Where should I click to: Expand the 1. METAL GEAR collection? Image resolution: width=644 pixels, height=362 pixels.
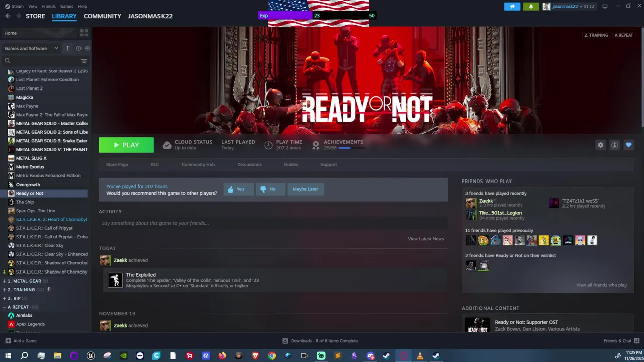(x=4, y=281)
